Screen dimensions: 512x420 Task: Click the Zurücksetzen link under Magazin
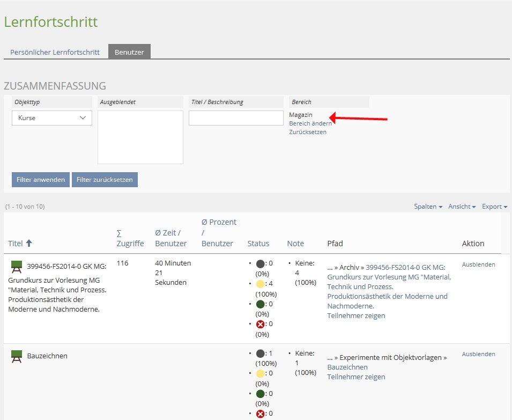pos(308,132)
